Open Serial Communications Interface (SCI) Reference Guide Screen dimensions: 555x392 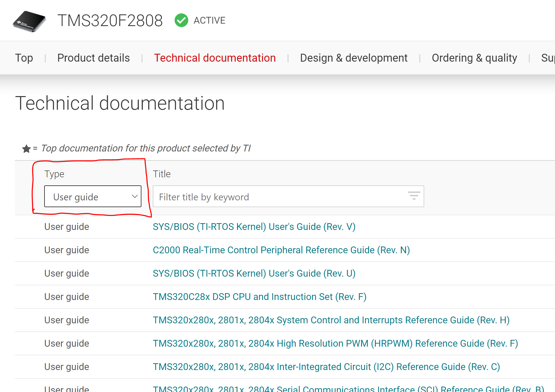[349, 388]
